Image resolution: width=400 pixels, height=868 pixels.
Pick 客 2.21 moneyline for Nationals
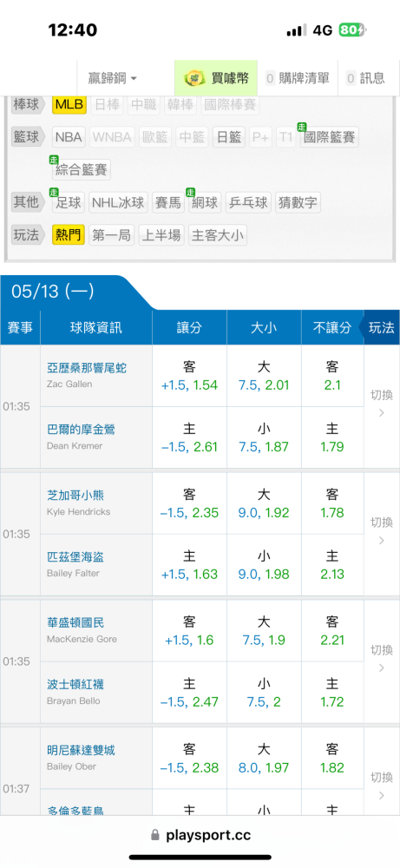point(332,630)
